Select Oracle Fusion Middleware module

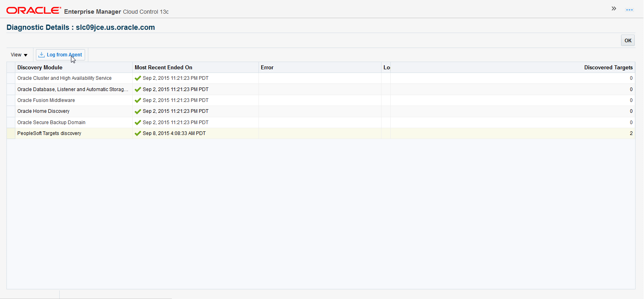click(x=46, y=100)
